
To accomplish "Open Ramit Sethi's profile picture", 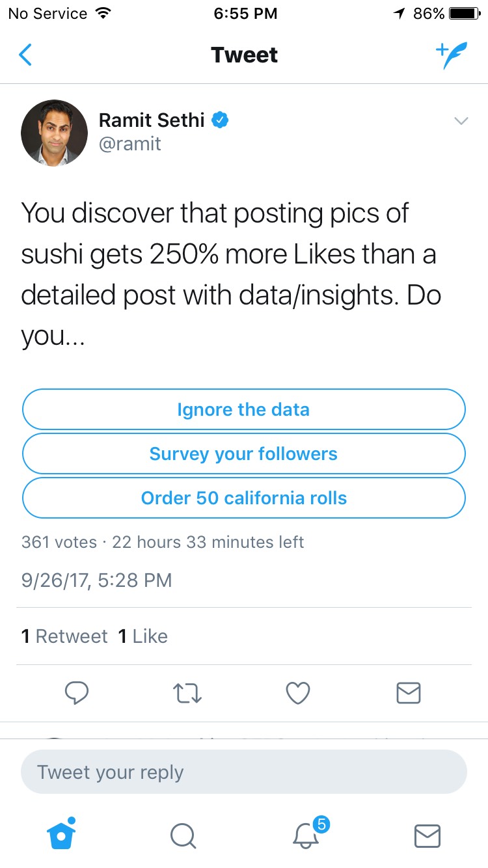I will tap(55, 133).
